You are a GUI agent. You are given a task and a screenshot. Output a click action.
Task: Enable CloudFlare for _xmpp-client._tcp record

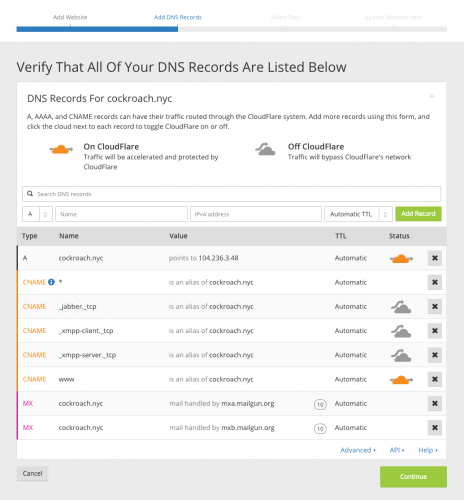click(x=401, y=331)
